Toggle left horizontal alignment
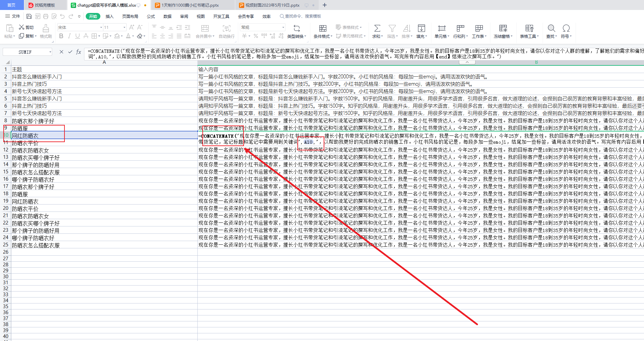This screenshot has width=644, height=341. (x=154, y=36)
